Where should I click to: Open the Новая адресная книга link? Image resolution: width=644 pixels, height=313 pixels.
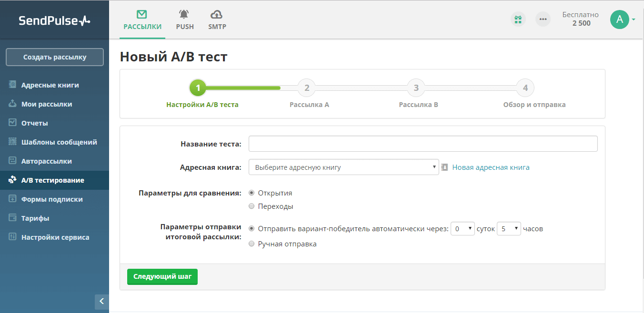[x=491, y=167]
